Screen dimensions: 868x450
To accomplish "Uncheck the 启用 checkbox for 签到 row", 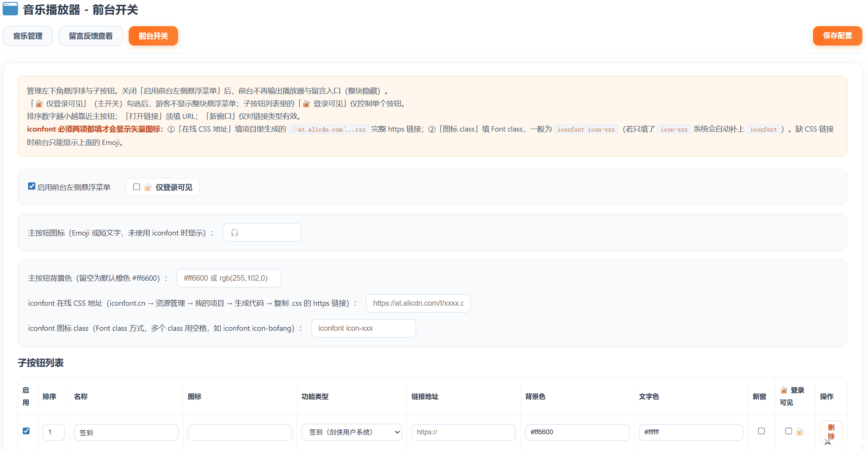I will pyautogui.click(x=26, y=431).
